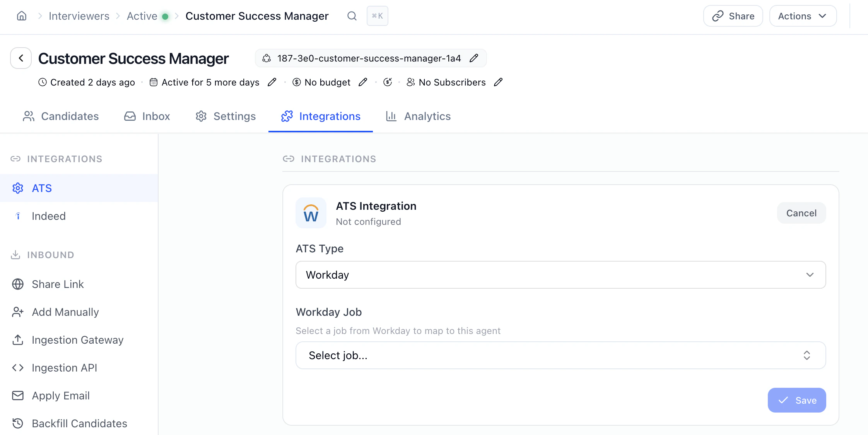Click Active for 5 more days text
Image resolution: width=868 pixels, height=435 pixels.
210,82
